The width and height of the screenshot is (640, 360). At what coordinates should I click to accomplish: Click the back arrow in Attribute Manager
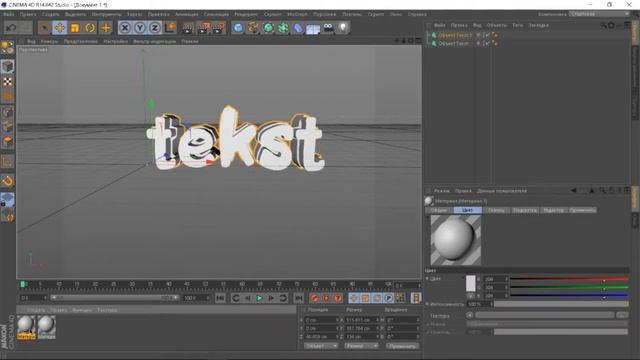[x=573, y=191]
